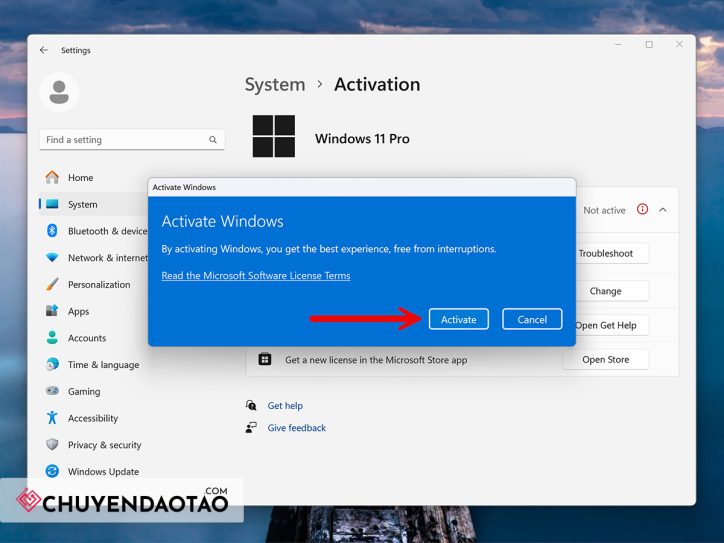Image resolution: width=724 pixels, height=543 pixels.
Task: Click the Open Get Help button
Action: click(x=612, y=326)
